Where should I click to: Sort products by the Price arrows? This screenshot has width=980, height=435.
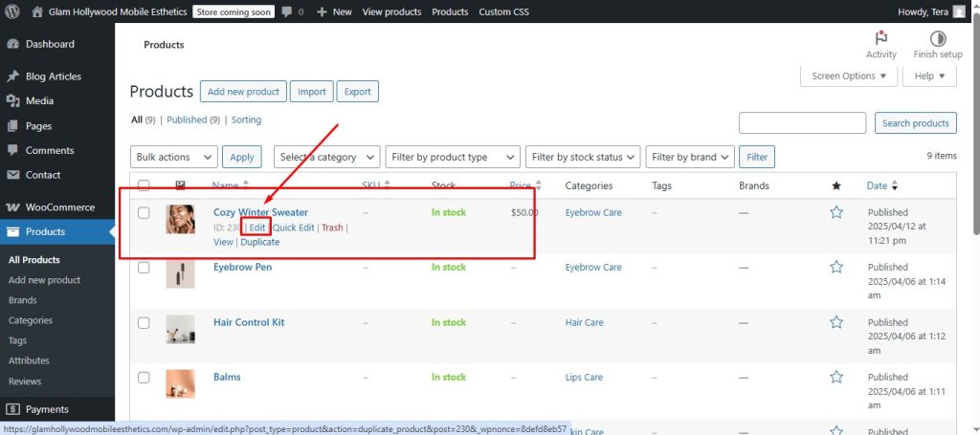(538, 185)
